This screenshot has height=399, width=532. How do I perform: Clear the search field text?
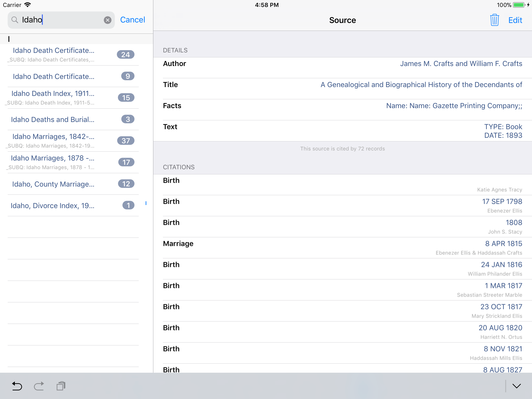107,20
